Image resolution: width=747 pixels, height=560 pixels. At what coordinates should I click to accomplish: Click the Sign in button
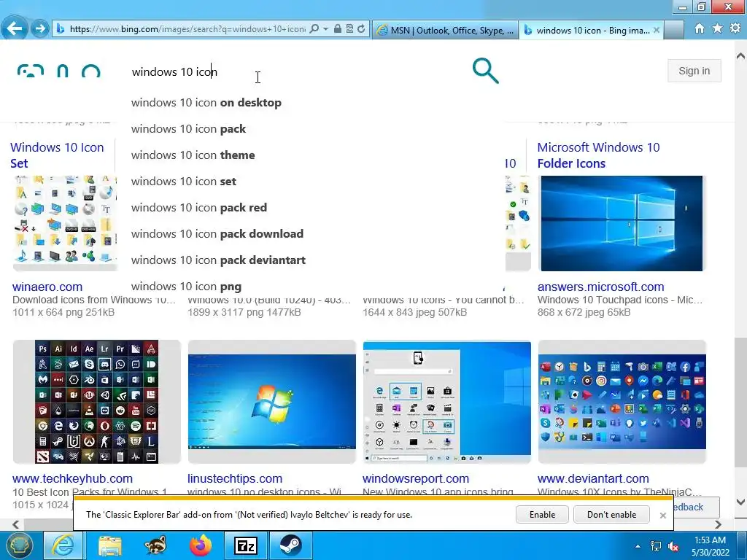694,71
